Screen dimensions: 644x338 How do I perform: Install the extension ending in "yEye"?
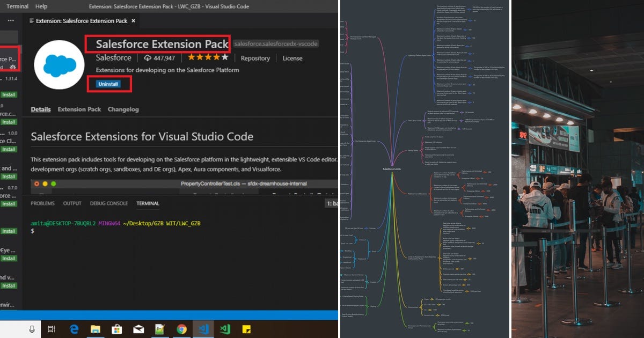8,258
